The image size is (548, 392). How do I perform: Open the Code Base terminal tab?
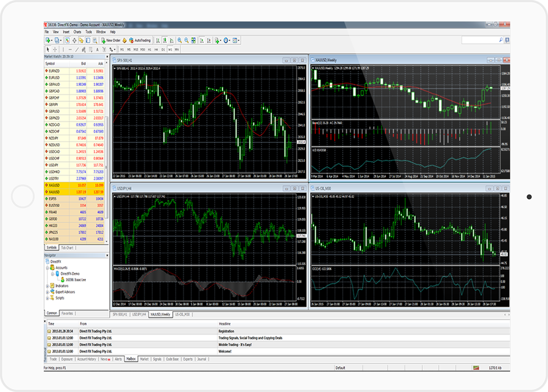coord(172,359)
